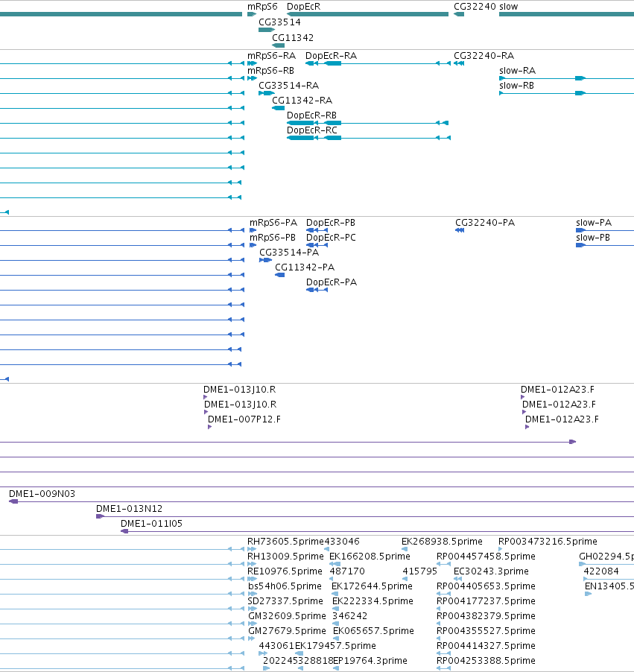Click the CG33514 gene label

click(279, 22)
